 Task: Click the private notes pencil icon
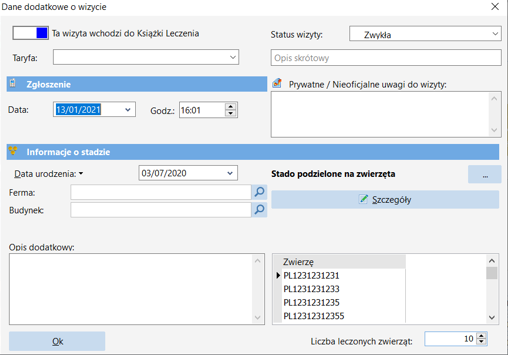coord(277,83)
